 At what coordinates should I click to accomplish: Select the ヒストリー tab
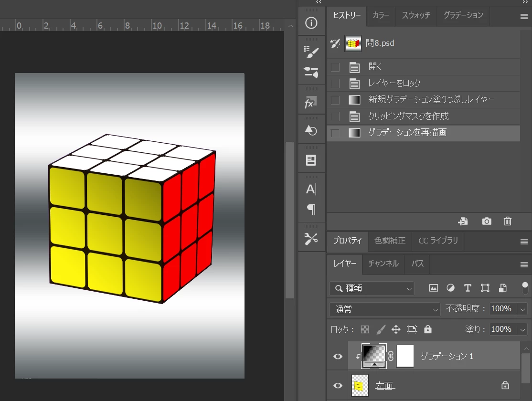(x=347, y=15)
